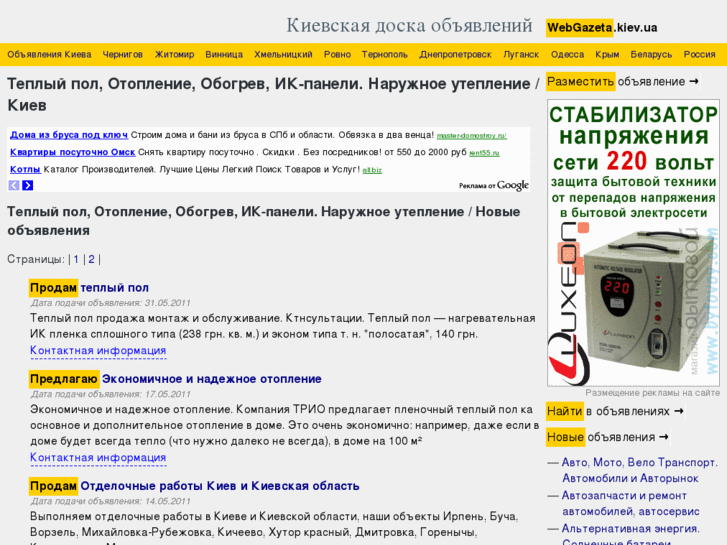Viewport: 727px width, 545px height.
Task: Select Крым in the city menu
Action: point(607,54)
